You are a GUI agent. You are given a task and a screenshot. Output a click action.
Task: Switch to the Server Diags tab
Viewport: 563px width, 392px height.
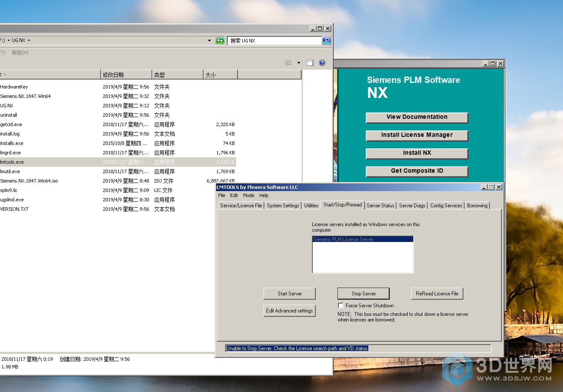point(412,206)
